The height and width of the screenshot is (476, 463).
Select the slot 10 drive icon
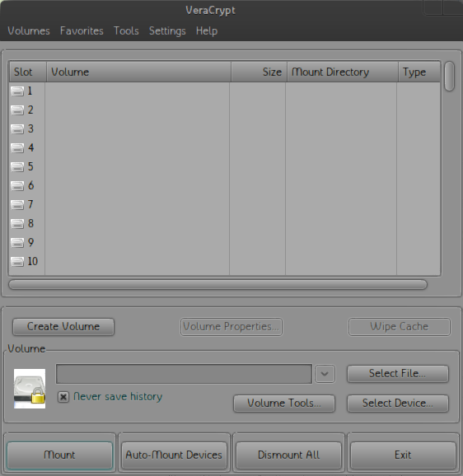click(x=17, y=261)
